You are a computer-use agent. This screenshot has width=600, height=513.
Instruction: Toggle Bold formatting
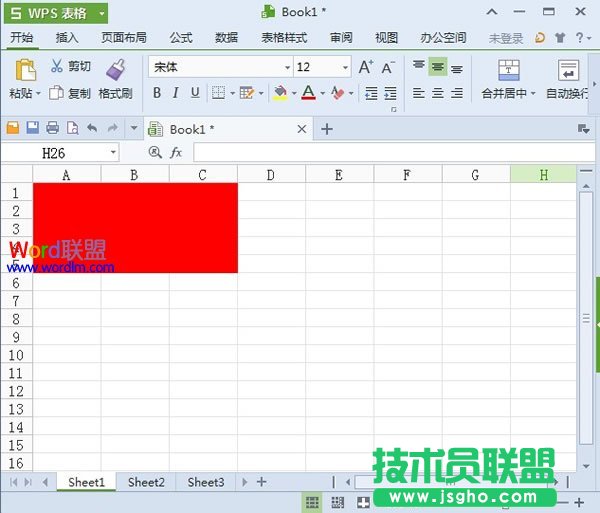pyautogui.click(x=157, y=93)
